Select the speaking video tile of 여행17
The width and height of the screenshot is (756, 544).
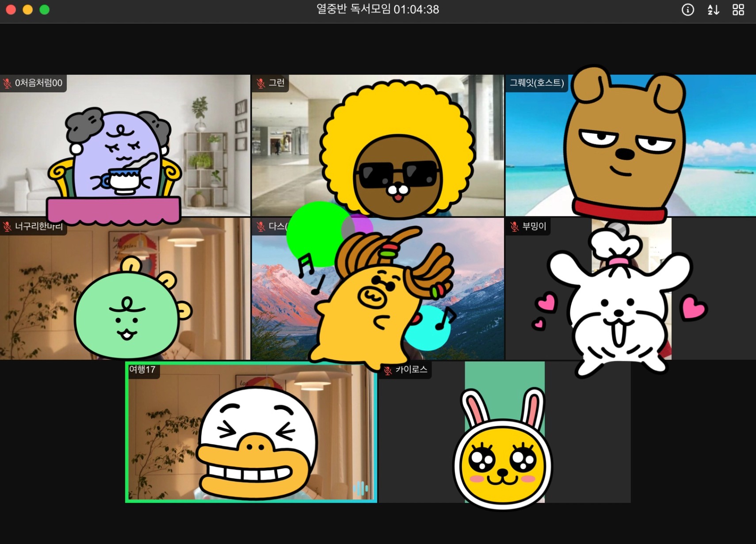click(x=251, y=432)
